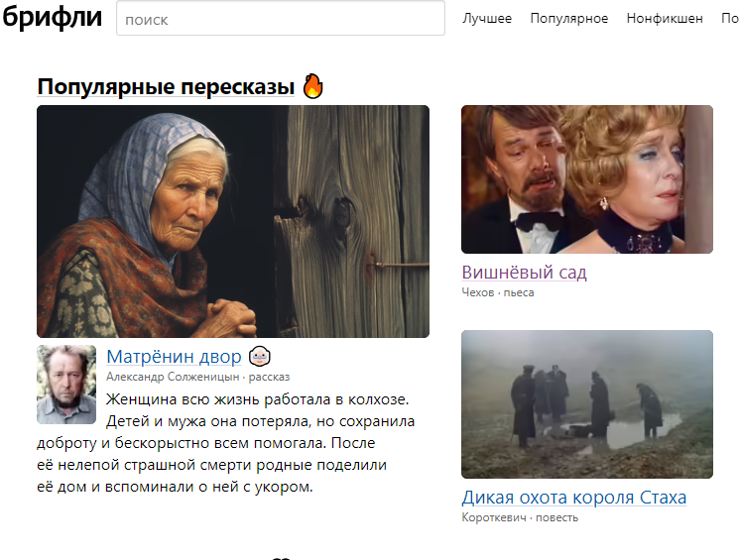Click the Короткевич author label
This screenshot has width=739, height=560.
click(x=494, y=517)
